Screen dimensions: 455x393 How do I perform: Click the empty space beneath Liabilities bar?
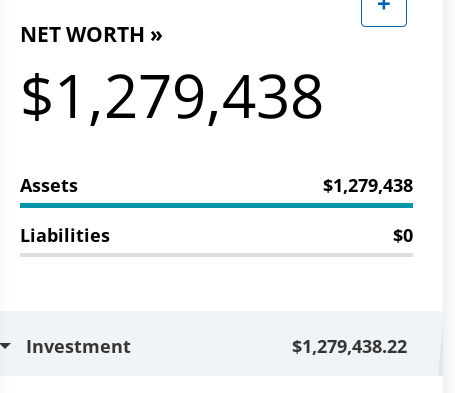point(217,283)
